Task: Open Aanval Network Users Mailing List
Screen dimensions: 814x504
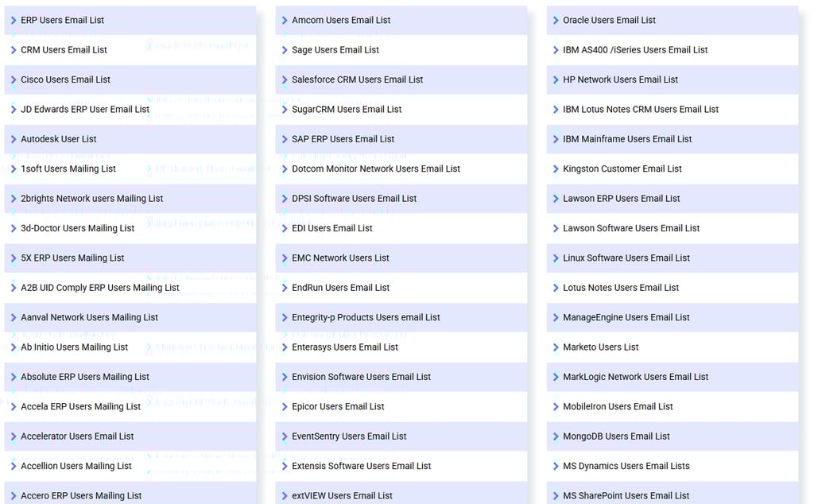Action: [x=89, y=317]
